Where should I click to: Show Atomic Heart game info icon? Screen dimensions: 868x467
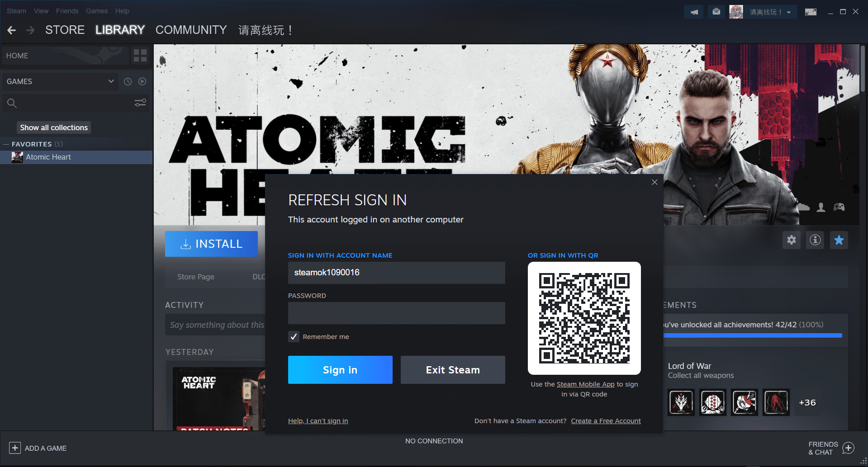(x=815, y=240)
